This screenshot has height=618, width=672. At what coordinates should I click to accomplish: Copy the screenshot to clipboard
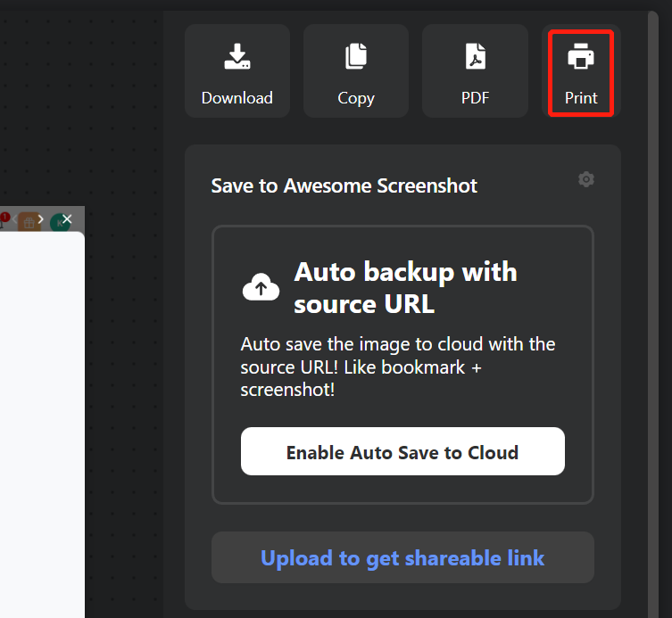click(356, 71)
